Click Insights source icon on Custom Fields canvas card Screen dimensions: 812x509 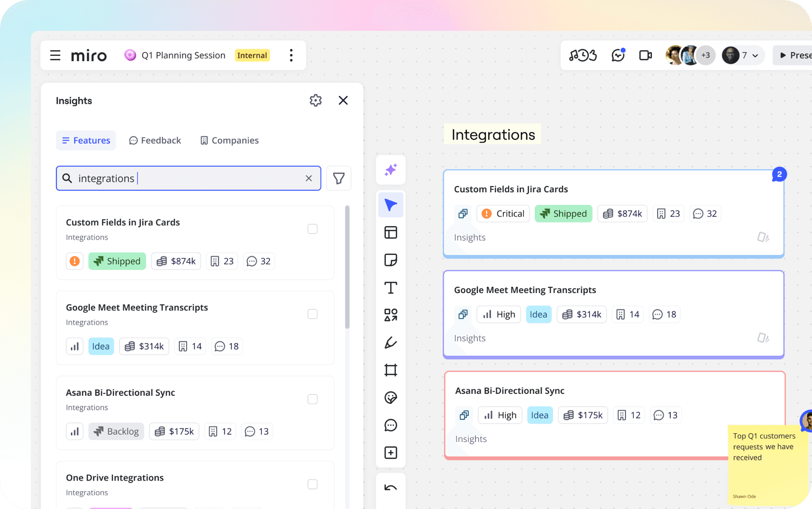click(763, 237)
